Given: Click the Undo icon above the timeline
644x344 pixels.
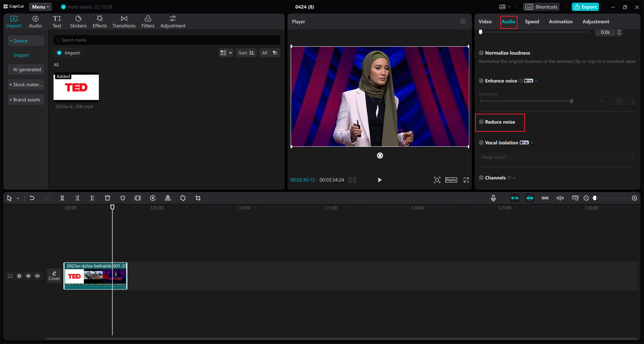Looking at the screenshot, I should tap(32, 198).
